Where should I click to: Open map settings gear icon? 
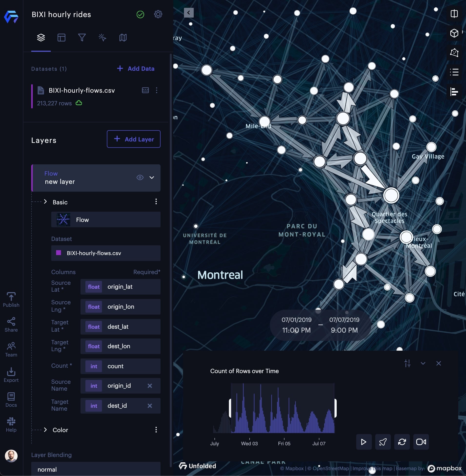click(158, 14)
